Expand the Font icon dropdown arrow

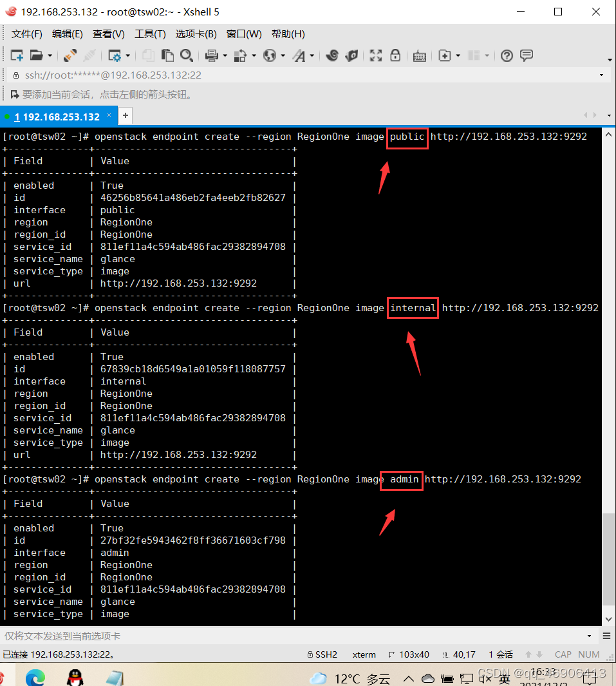(x=312, y=55)
